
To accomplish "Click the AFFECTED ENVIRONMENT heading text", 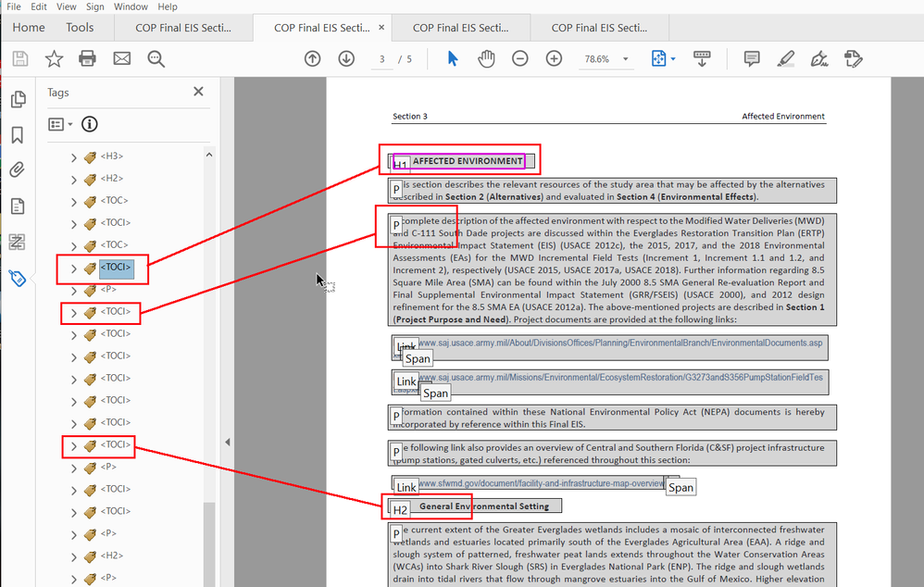I will click(x=468, y=161).
